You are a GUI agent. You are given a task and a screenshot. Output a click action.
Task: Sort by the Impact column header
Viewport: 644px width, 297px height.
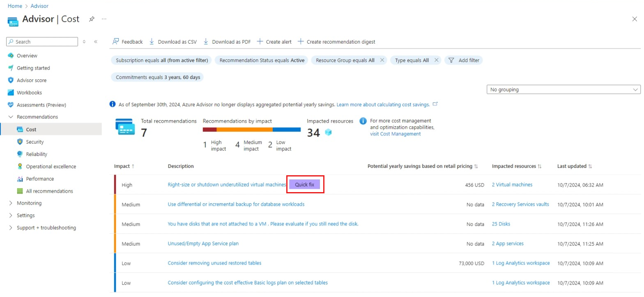coord(124,166)
